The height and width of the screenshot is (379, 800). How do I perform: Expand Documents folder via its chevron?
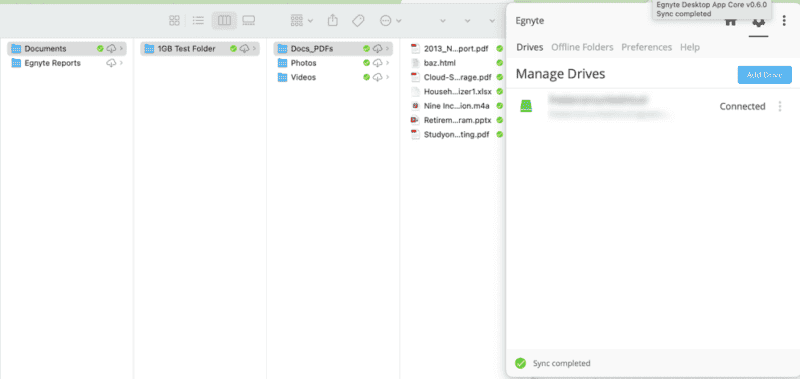[x=121, y=48]
